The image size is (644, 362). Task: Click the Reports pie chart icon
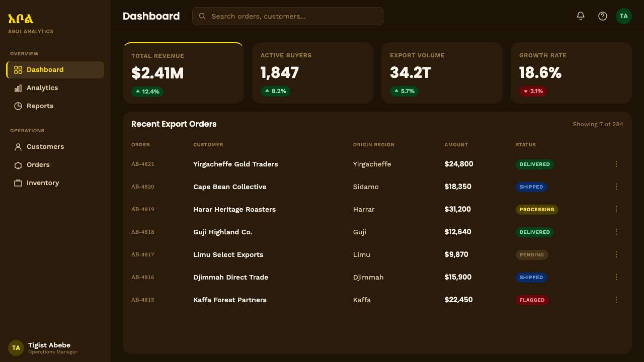point(18,106)
